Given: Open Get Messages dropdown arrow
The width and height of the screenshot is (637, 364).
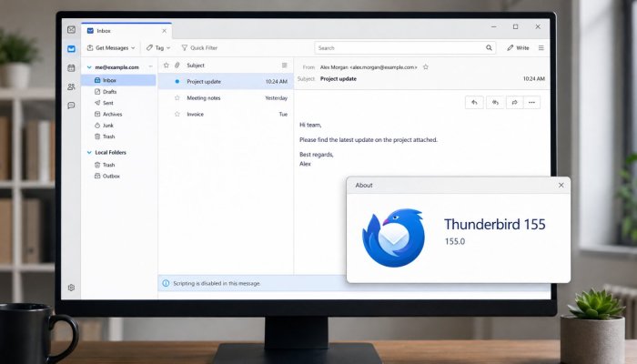Looking at the screenshot, I should point(133,48).
